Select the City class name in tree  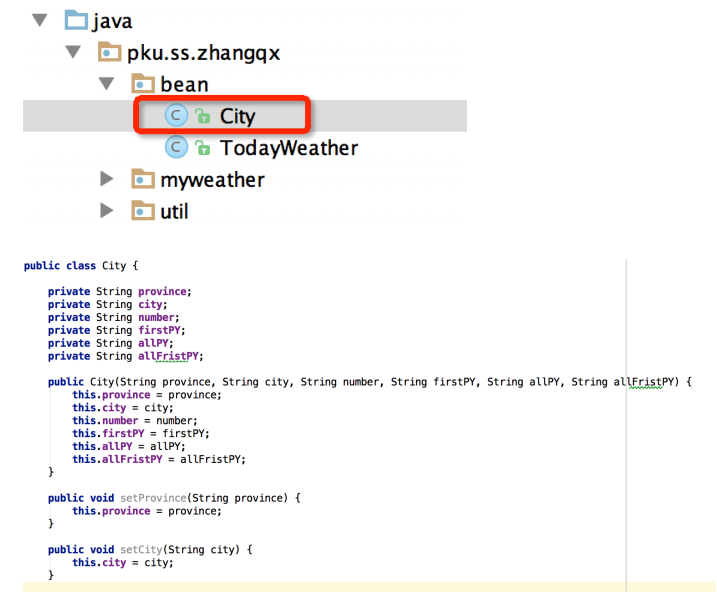click(x=237, y=116)
